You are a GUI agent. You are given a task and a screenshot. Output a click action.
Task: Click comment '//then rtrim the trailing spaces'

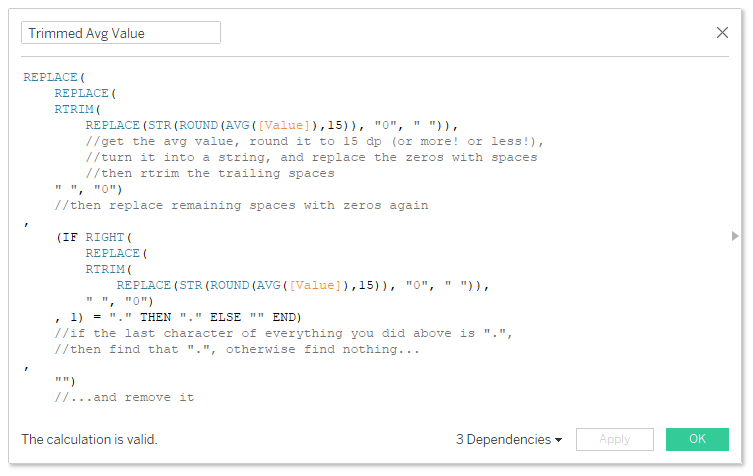coord(210,173)
